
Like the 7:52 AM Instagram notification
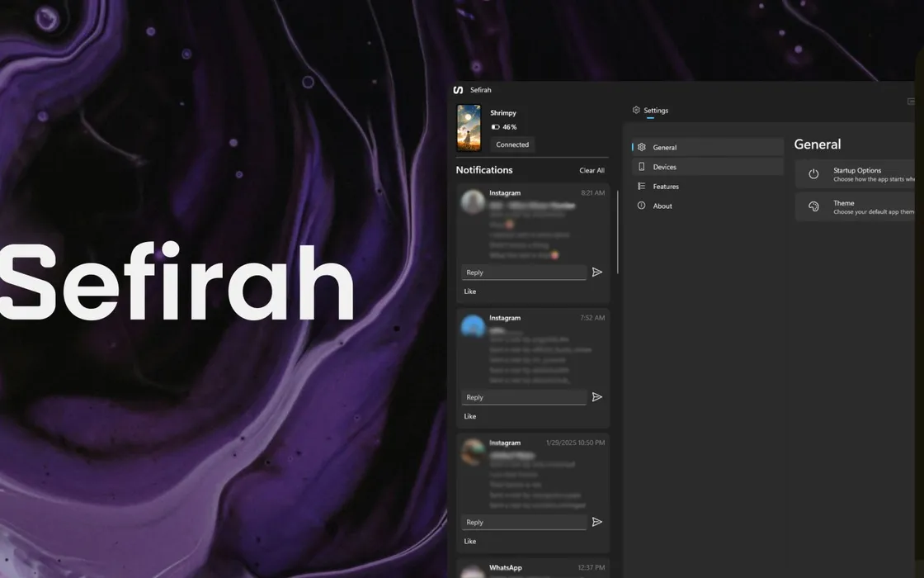pyautogui.click(x=469, y=416)
